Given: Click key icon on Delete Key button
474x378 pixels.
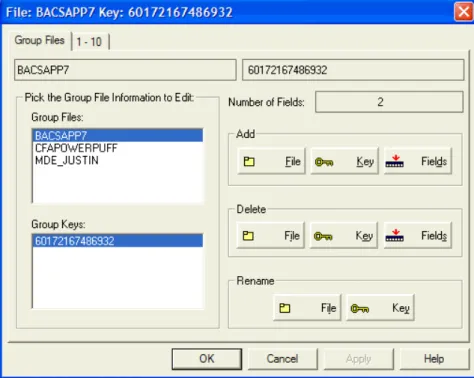Looking at the screenshot, I should click(x=323, y=236).
